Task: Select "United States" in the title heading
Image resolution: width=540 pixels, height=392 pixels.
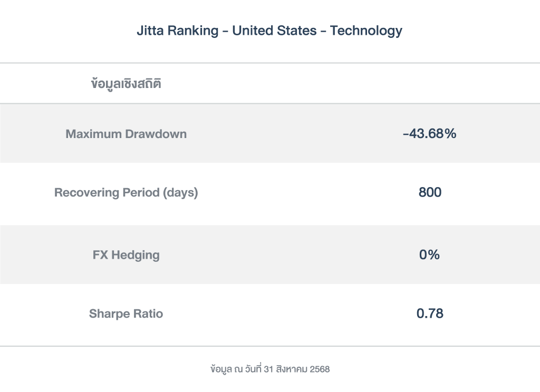Action: point(273,31)
